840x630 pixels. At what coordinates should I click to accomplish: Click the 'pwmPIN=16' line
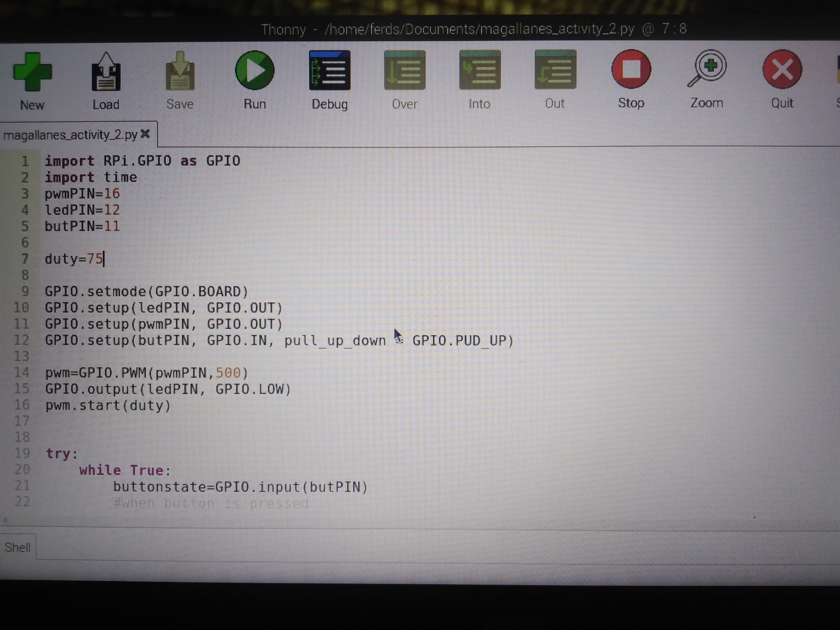82,194
